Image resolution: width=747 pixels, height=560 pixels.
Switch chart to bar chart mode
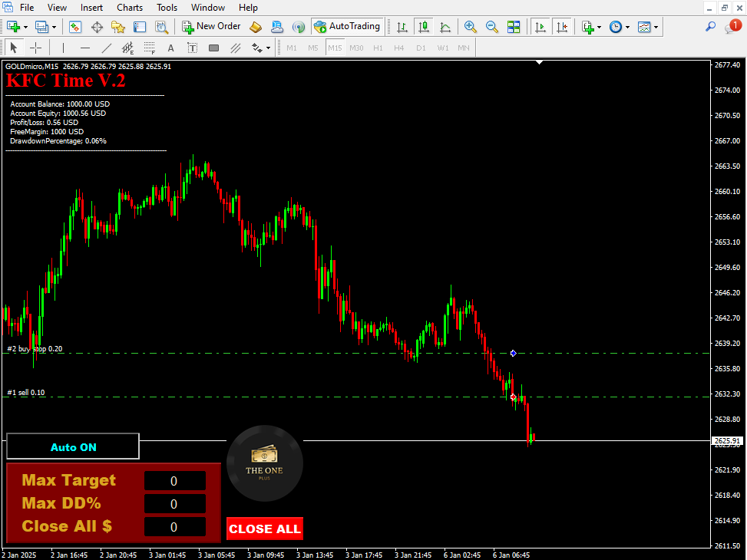[402, 27]
